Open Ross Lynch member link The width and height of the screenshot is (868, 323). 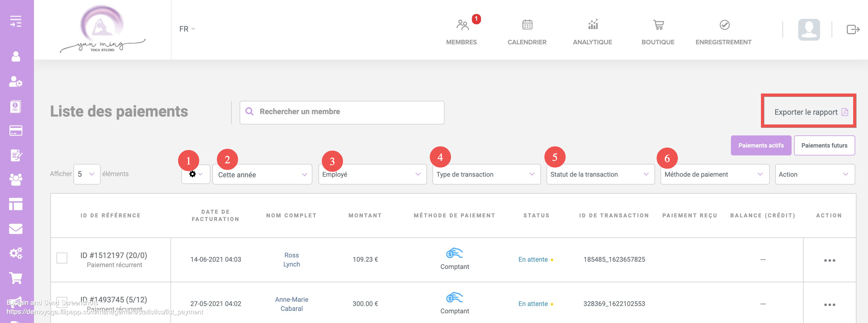[291, 260]
